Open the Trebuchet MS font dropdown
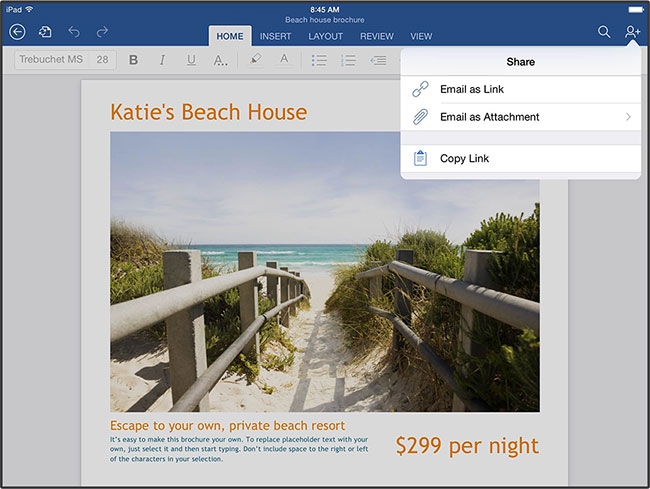Viewport: 650px width, 489px height. (51, 60)
